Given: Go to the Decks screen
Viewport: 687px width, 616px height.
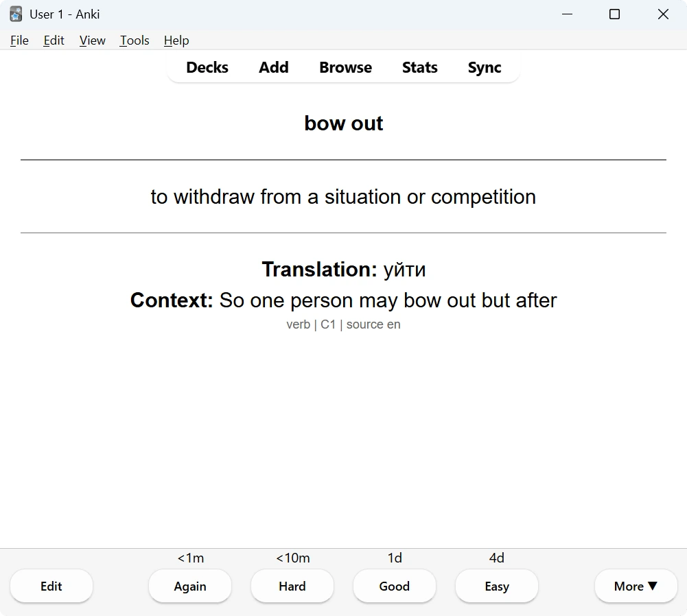Looking at the screenshot, I should [207, 67].
